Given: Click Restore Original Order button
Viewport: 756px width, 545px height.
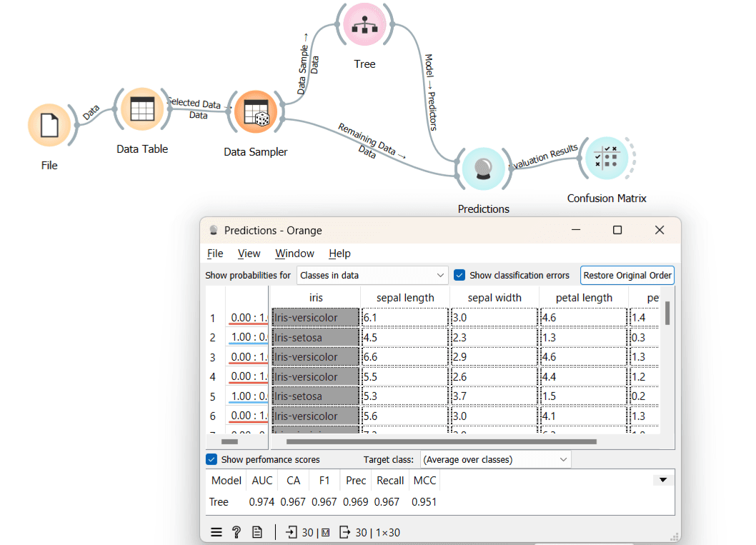Looking at the screenshot, I should coord(627,275).
